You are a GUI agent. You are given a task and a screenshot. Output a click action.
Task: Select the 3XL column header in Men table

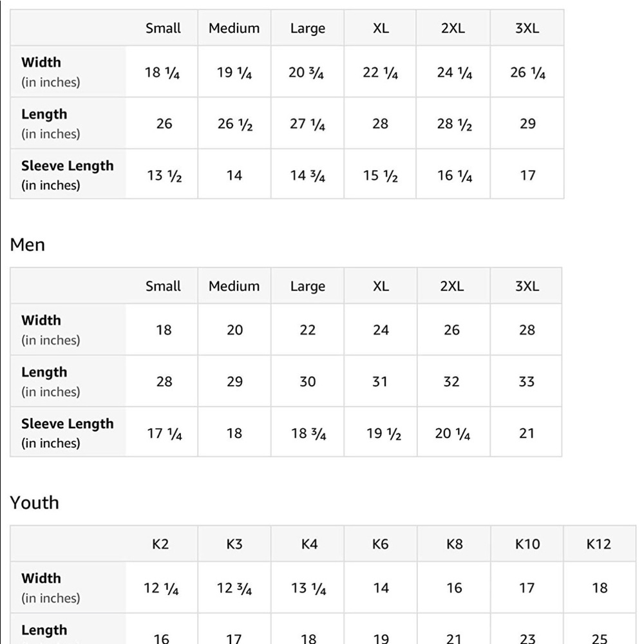click(x=526, y=286)
